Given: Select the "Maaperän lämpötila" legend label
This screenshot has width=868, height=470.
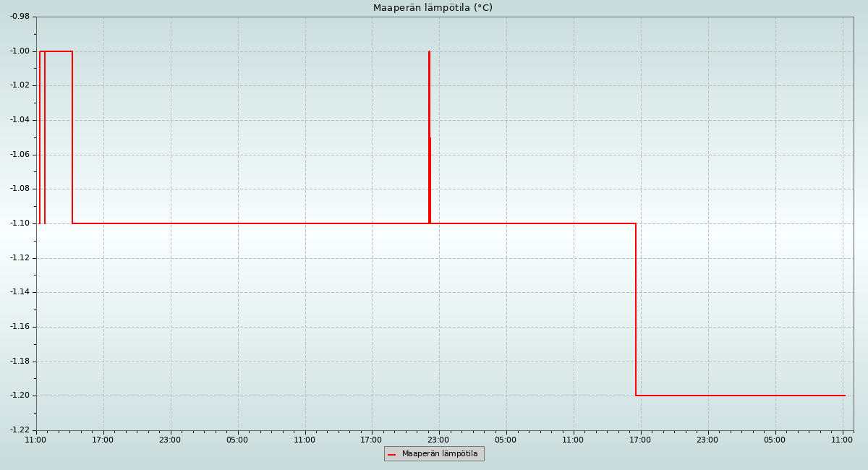Looking at the screenshot, I should coord(440,454).
